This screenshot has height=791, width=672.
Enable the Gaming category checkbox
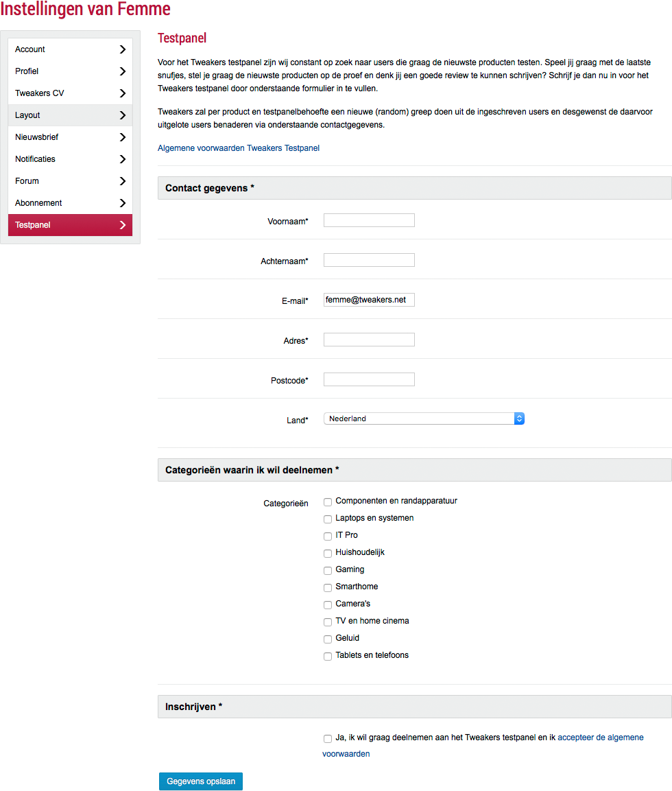[328, 571]
